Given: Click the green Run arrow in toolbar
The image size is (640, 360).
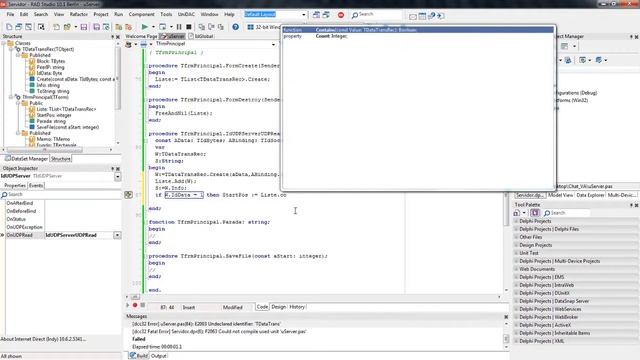Looking at the screenshot, I should (144, 27).
